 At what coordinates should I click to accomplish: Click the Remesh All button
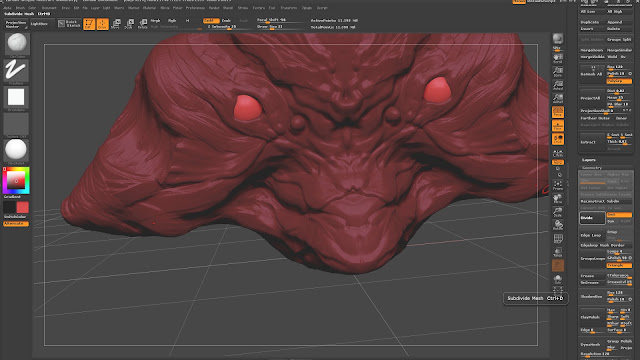(x=592, y=74)
